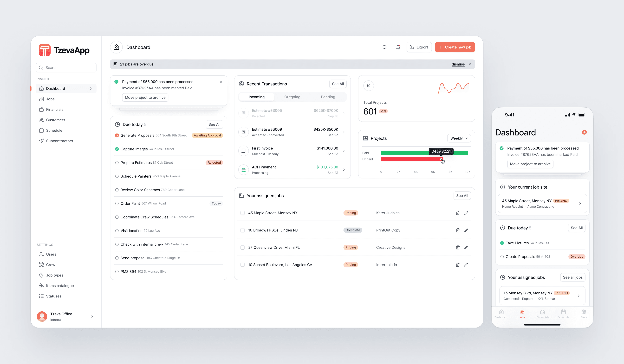624x364 pixels.
Task: Tap Jobs in mobile bottom bar
Action: pyautogui.click(x=522, y=314)
